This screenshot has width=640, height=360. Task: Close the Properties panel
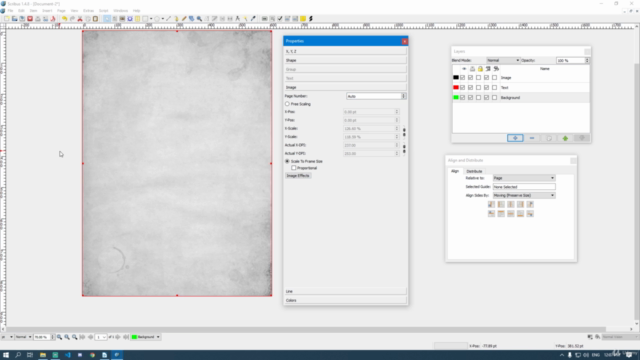tap(404, 41)
